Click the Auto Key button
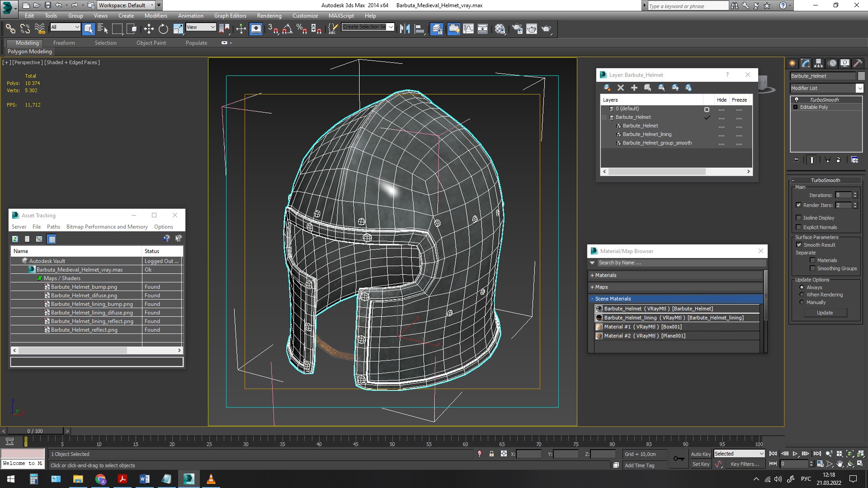The width and height of the screenshot is (868, 488). 701,454
